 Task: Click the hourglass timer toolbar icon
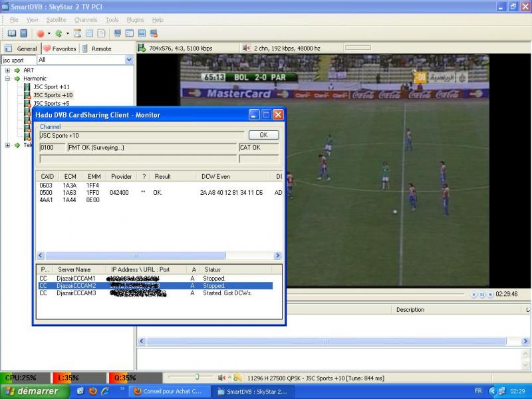click(77, 33)
